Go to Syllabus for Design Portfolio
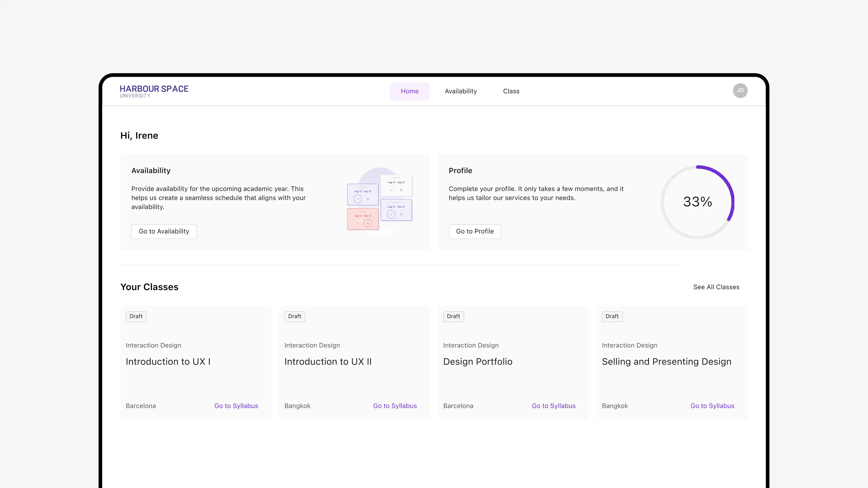868x488 pixels. pos(553,406)
